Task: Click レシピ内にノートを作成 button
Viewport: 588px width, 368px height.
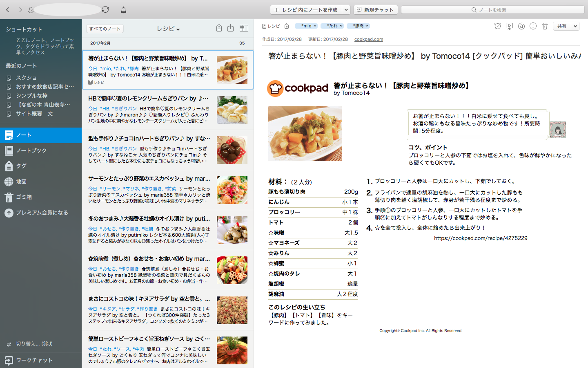Action: point(306,10)
